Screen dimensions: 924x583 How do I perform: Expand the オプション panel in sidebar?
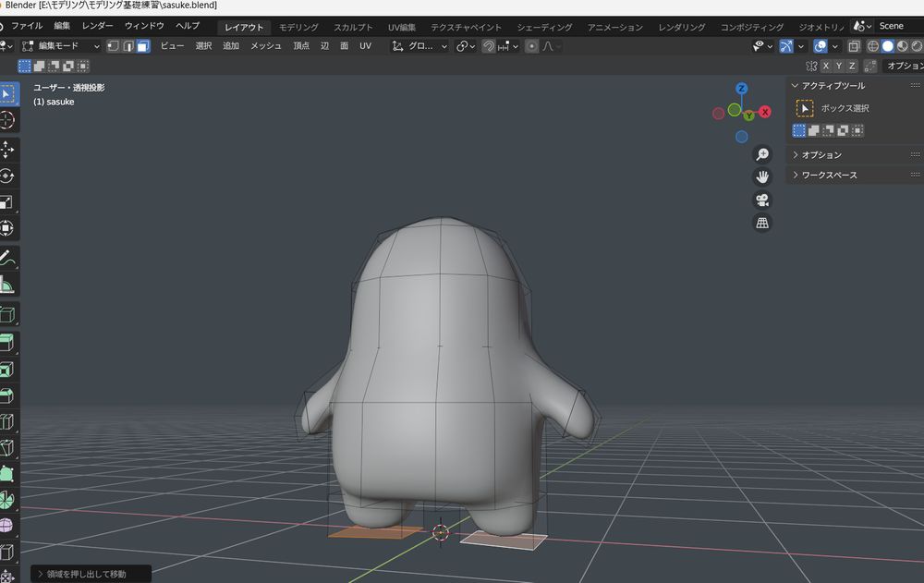point(821,155)
